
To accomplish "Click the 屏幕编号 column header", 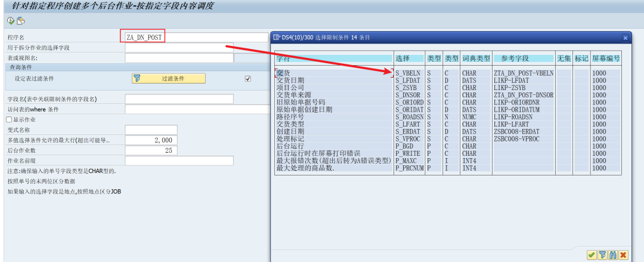I will tap(606, 59).
